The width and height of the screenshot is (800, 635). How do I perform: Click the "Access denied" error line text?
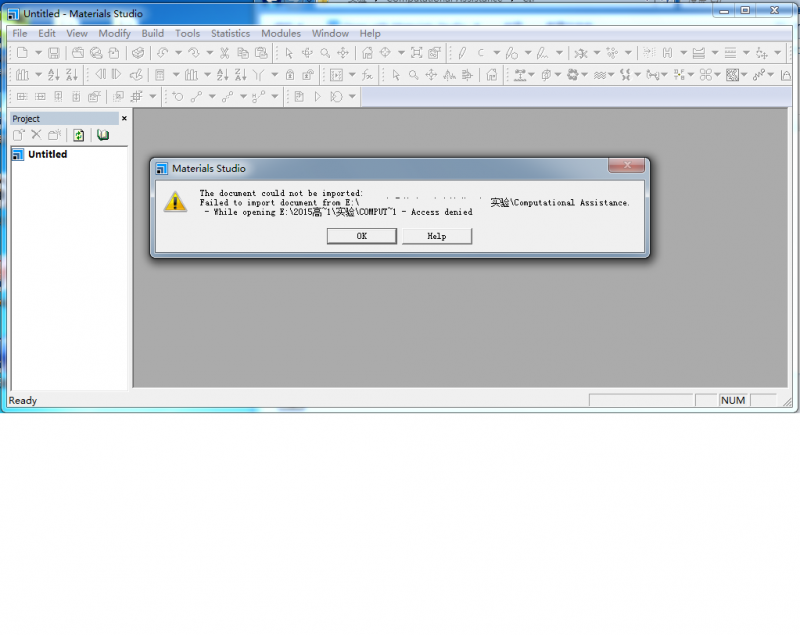coord(338,212)
